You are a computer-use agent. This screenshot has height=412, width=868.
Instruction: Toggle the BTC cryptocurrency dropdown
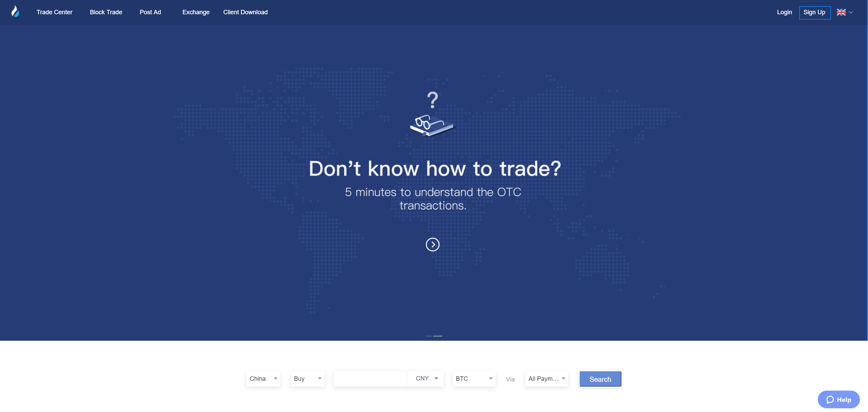[x=473, y=379]
